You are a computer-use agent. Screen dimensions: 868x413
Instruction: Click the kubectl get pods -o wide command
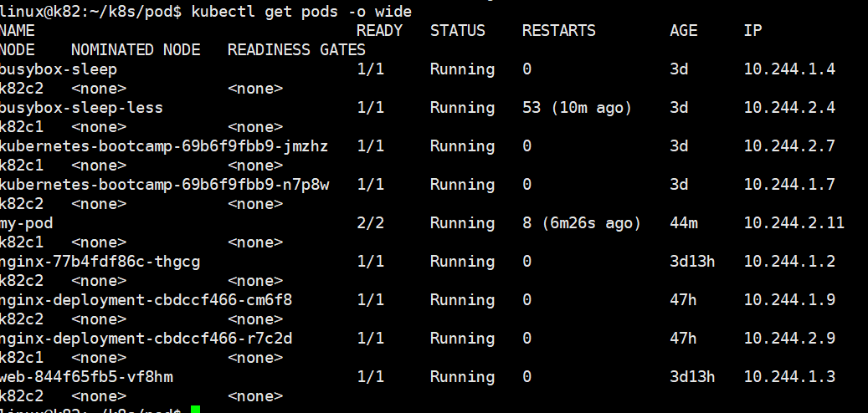(301, 12)
